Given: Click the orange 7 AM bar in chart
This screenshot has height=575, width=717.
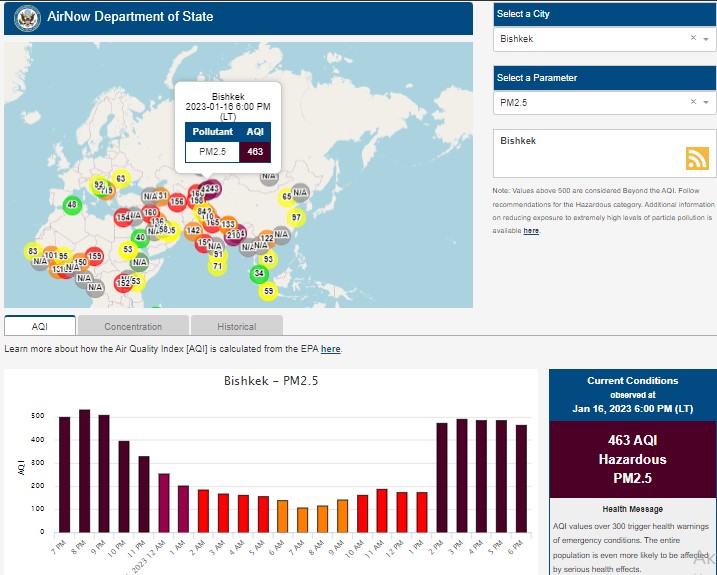Looking at the screenshot, I should point(302,519).
